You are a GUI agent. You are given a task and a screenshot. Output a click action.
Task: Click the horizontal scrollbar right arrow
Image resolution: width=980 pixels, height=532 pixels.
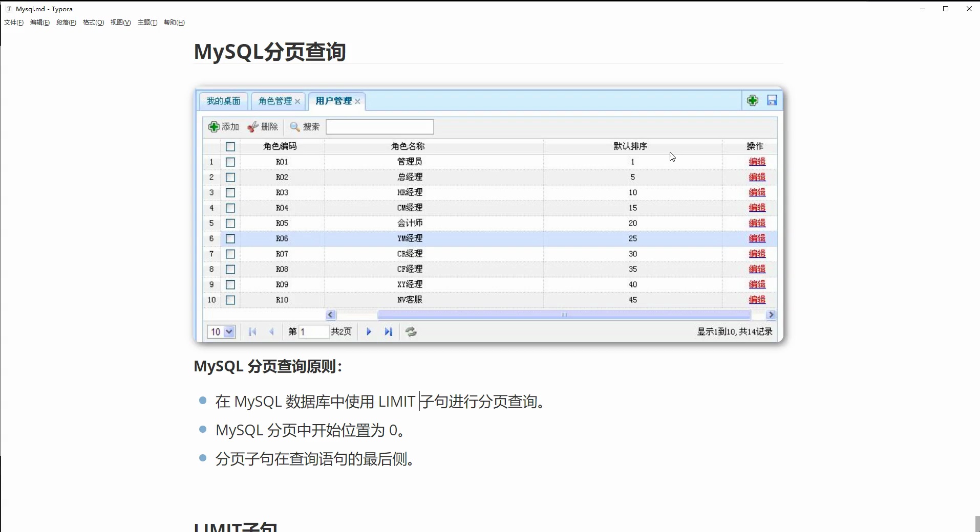[x=771, y=315]
